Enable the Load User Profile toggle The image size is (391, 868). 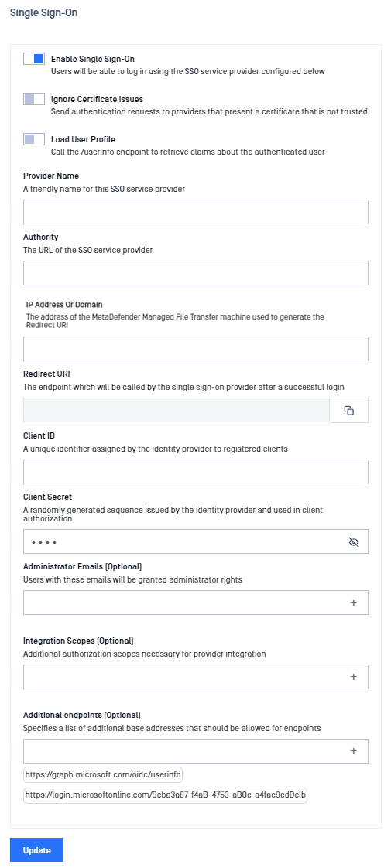coord(34,139)
